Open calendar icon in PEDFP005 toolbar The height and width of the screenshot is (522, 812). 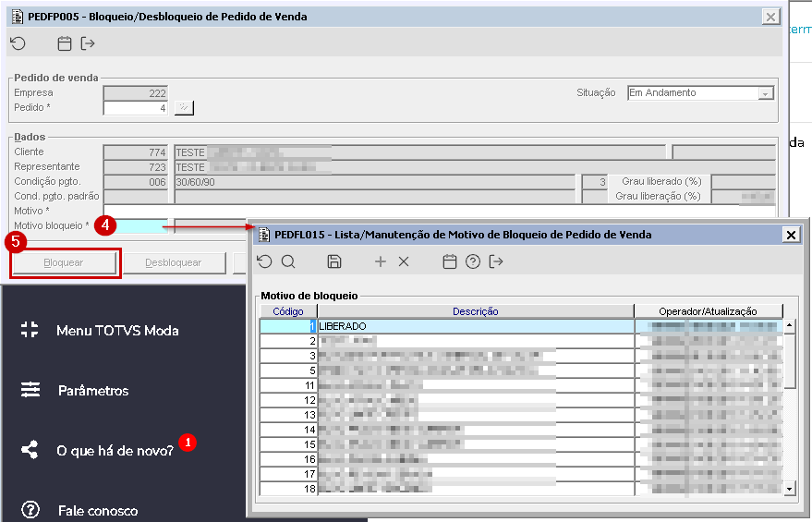tap(65, 43)
